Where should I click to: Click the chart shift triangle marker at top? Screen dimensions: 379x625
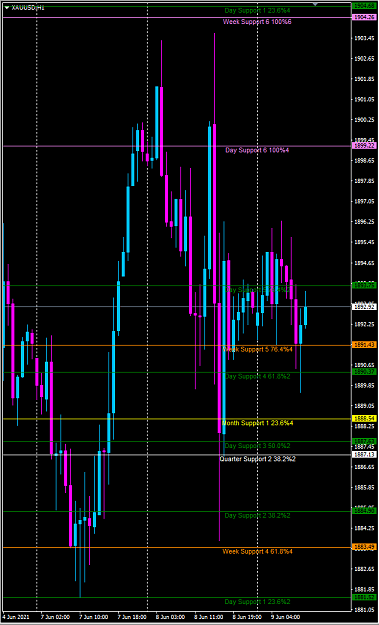pos(315,4)
